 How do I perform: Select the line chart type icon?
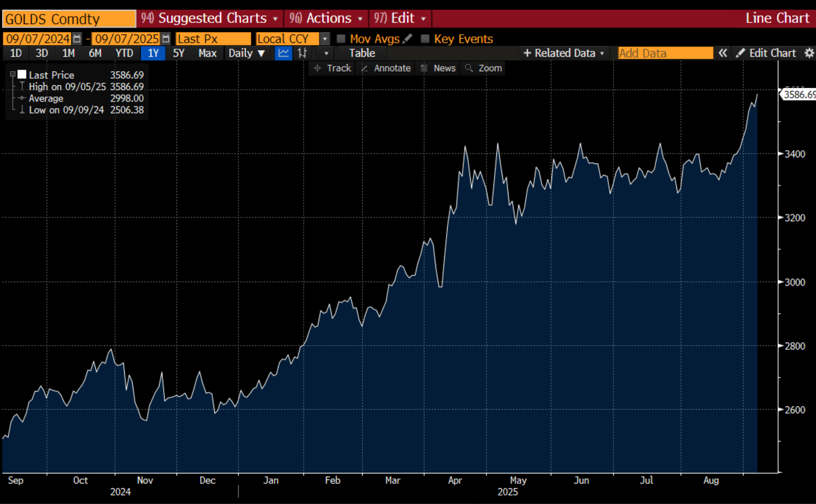(284, 53)
